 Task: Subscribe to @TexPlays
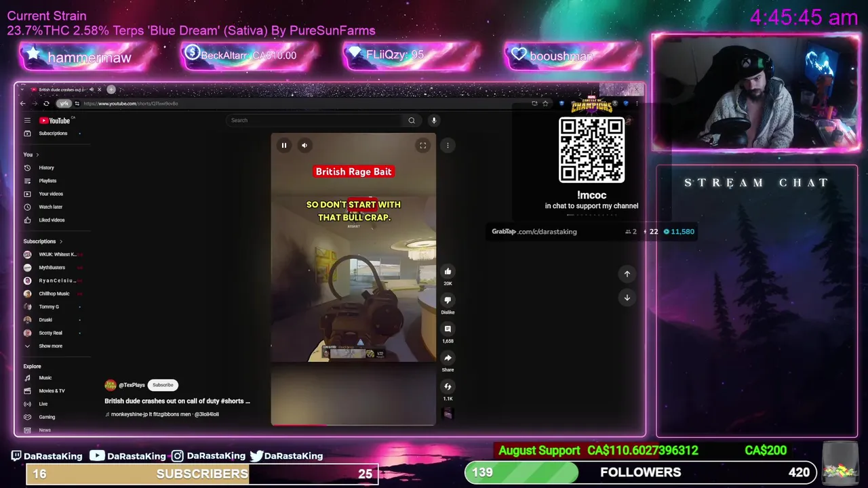tap(163, 385)
